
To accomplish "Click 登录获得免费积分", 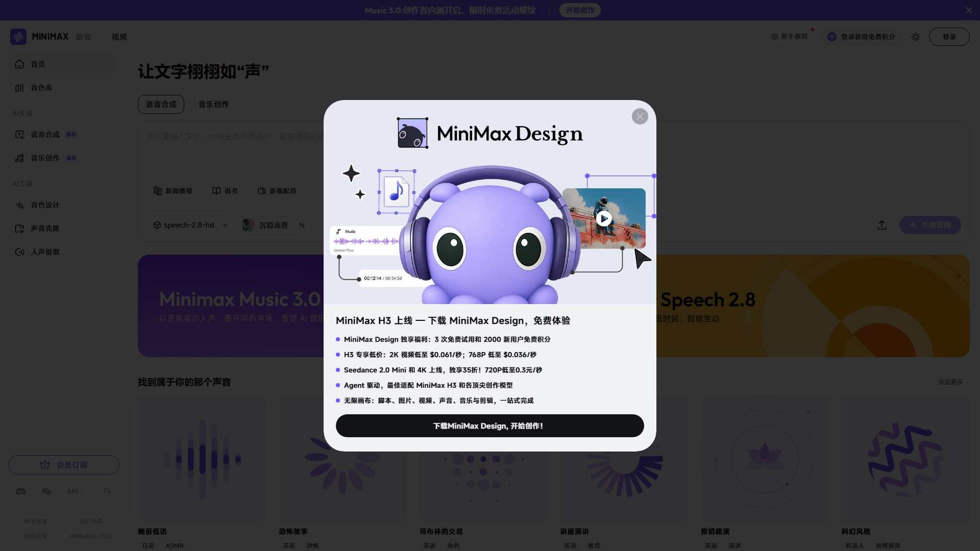I will (x=862, y=37).
